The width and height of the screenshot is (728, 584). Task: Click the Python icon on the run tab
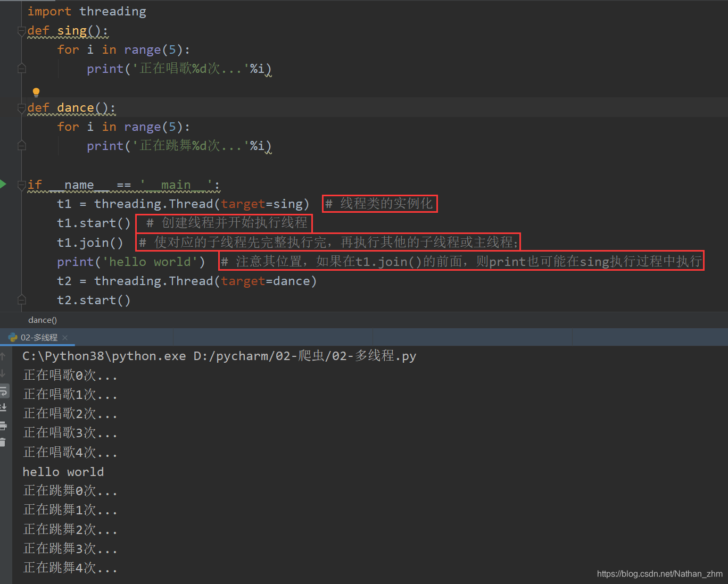(13, 337)
